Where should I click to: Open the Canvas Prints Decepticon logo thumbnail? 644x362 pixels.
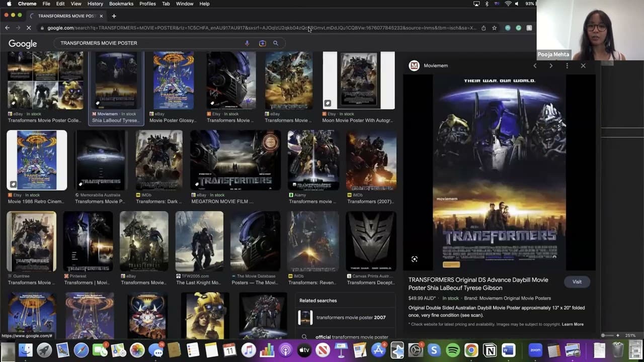(371, 241)
